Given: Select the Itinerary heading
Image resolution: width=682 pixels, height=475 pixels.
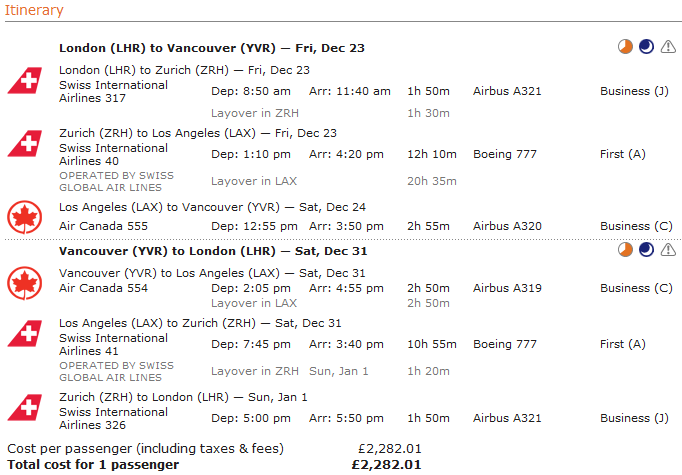Looking at the screenshot, I should [x=35, y=11].
